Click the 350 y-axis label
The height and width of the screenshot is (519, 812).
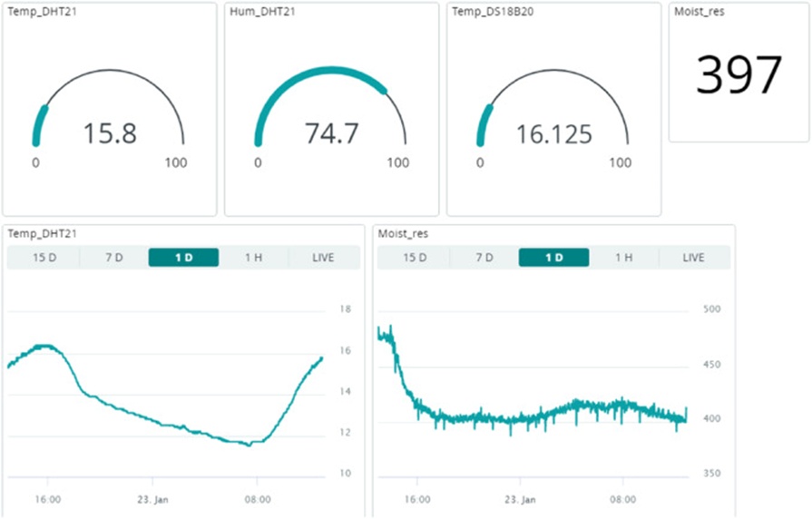[x=711, y=473]
